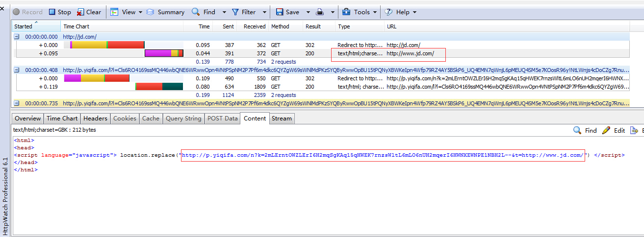
Task: Click the 'text/html;charset=GBK : 212 bytes' label
Action: [54, 130]
